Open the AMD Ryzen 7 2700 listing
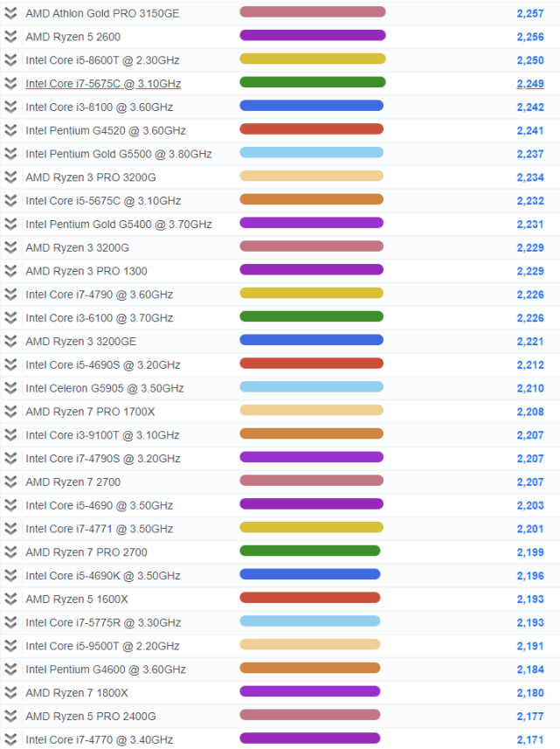This screenshot has height=749, width=560. (x=73, y=482)
